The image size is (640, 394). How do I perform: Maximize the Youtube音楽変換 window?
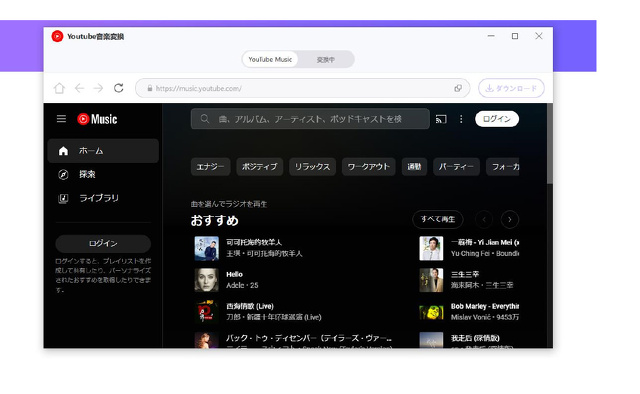515,36
